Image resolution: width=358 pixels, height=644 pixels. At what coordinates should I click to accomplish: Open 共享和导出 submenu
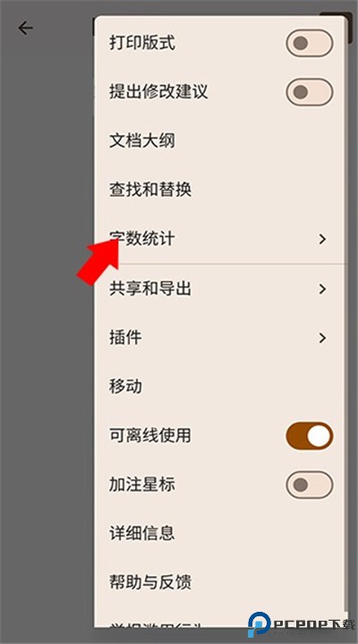click(220, 289)
